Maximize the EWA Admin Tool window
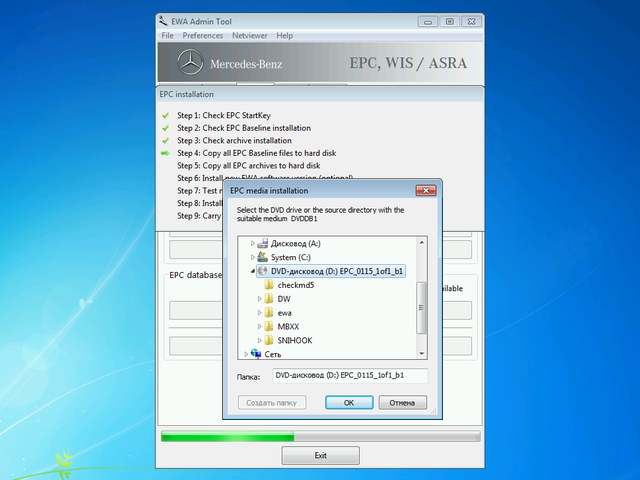Viewport: 640px width, 480px height. click(449, 21)
